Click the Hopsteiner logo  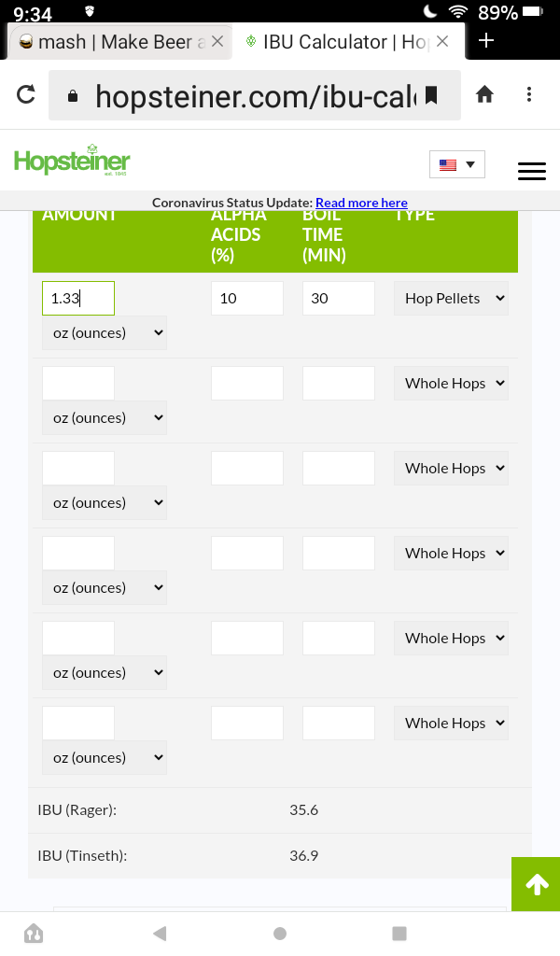(x=72, y=161)
